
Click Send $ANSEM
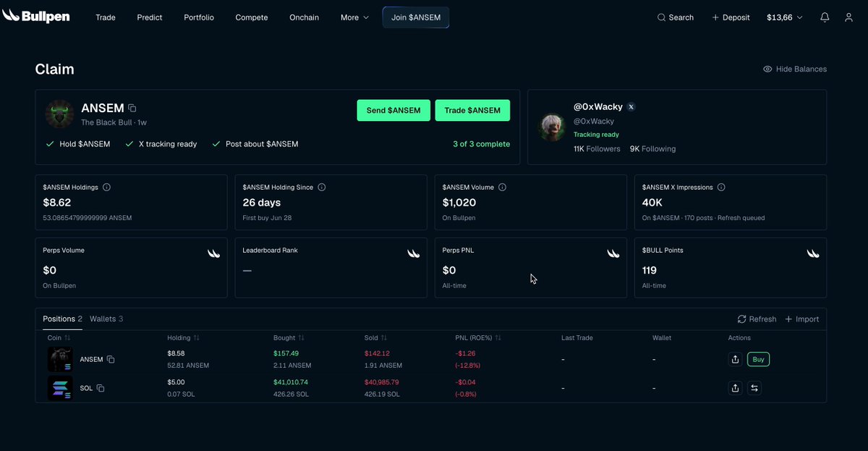(x=393, y=110)
